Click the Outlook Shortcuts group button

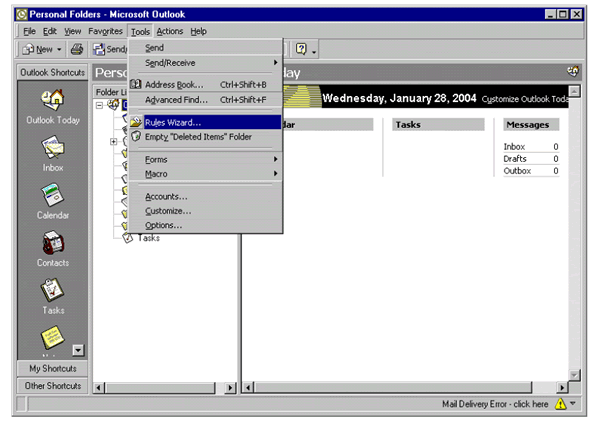[x=52, y=72]
